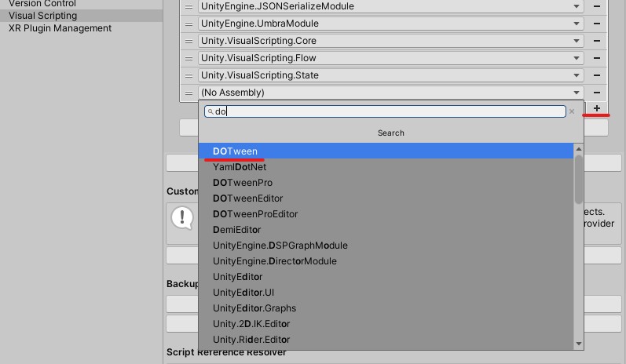Select UnityEditor.Graphs entry
Screen dimensions: 626x364
click(x=386, y=308)
